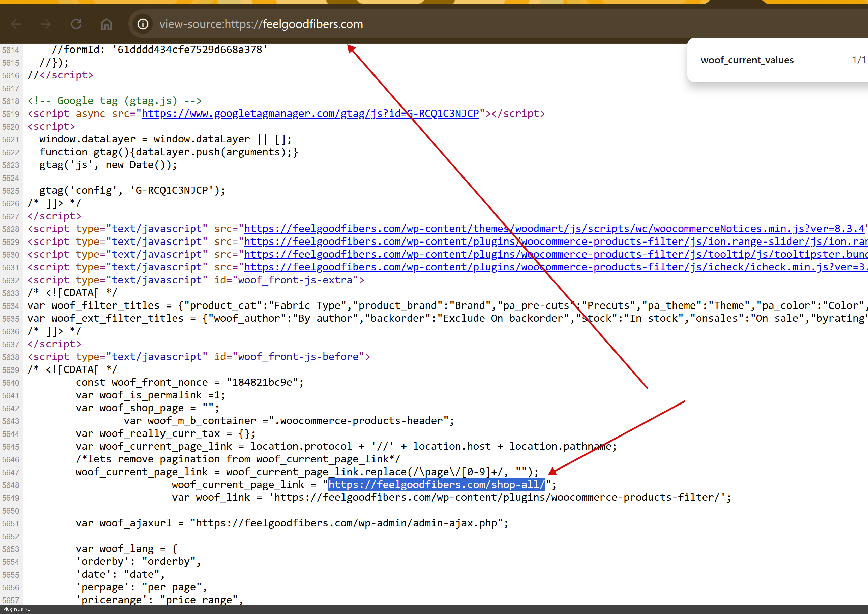Click the gtag config G-RCQ1C3NJCP line
This screenshot has width=868, height=614.
coord(132,191)
